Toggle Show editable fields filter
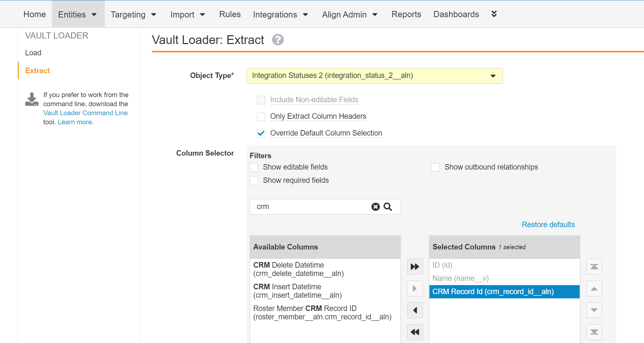 (x=254, y=167)
